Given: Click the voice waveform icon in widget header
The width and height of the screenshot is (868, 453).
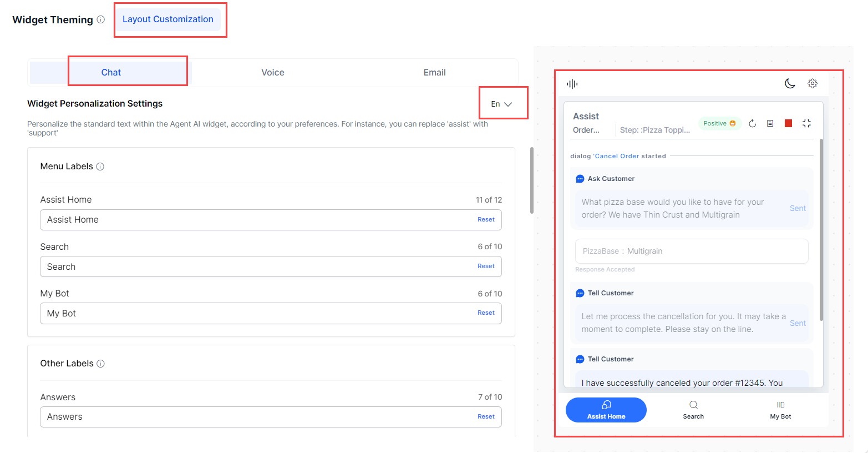Looking at the screenshot, I should point(572,84).
